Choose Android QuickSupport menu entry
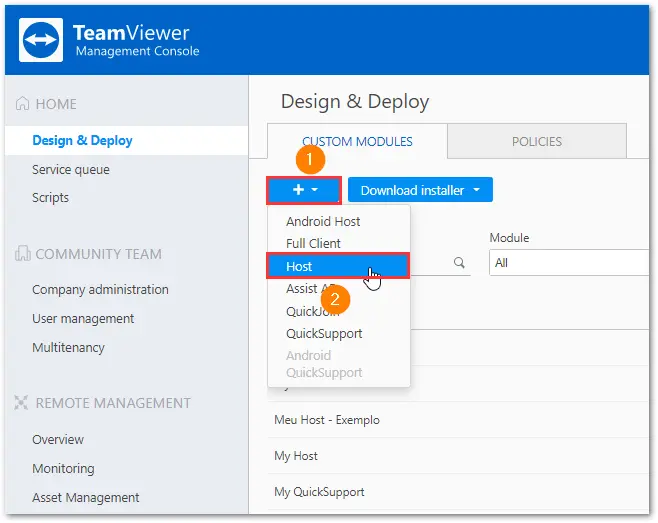The width and height of the screenshot is (658, 523). 324,364
